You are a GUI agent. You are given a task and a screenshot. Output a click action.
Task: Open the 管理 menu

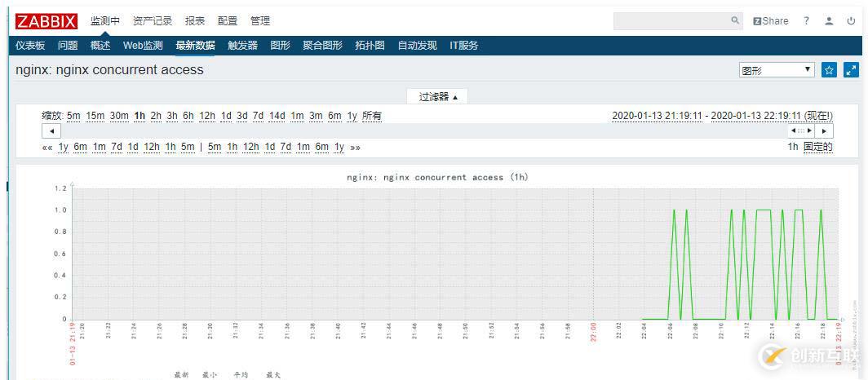(x=260, y=21)
